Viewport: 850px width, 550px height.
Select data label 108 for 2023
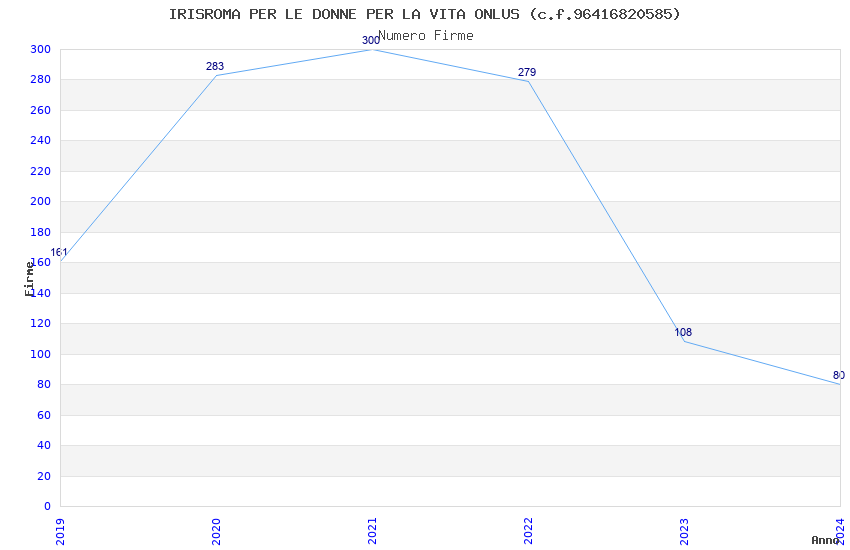683,332
